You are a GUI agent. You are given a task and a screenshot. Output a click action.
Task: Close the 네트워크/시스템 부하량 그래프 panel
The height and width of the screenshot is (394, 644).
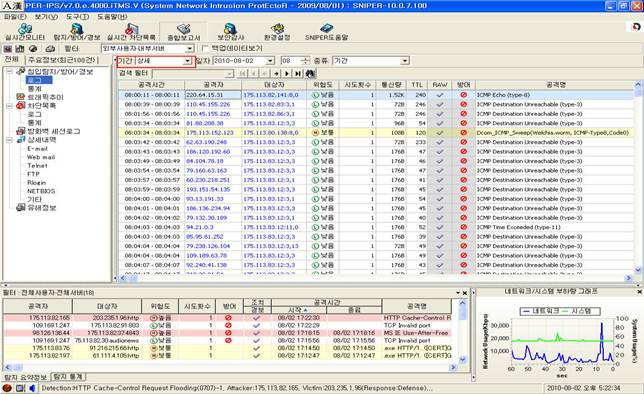pyautogui.click(x=639, y=292)
